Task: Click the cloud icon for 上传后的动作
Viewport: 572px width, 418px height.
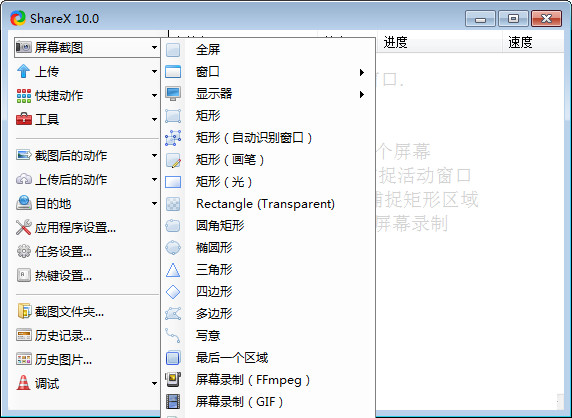Action: (x=24, y=179)
